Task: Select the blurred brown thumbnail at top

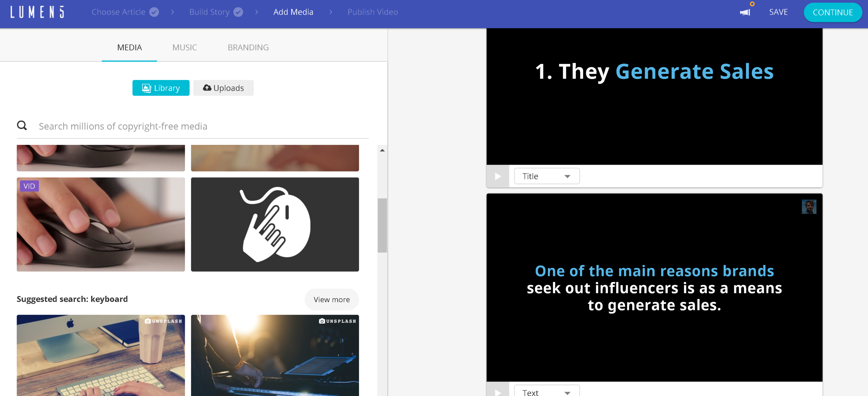Action: 275,158
